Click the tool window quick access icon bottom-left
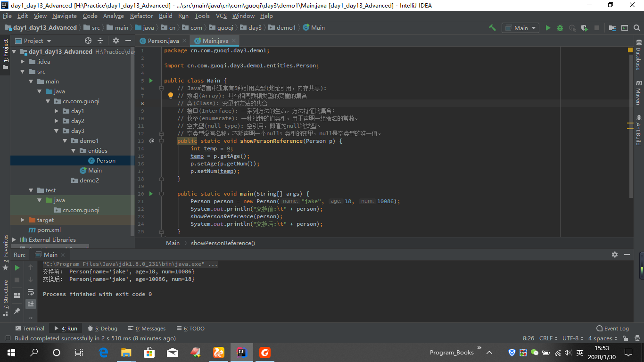The height and width of the screenshot is (362, 644). [x=7, y=338]
